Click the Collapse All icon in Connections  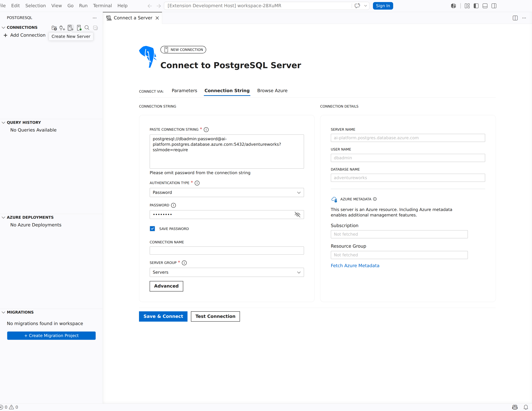[95, 28]
